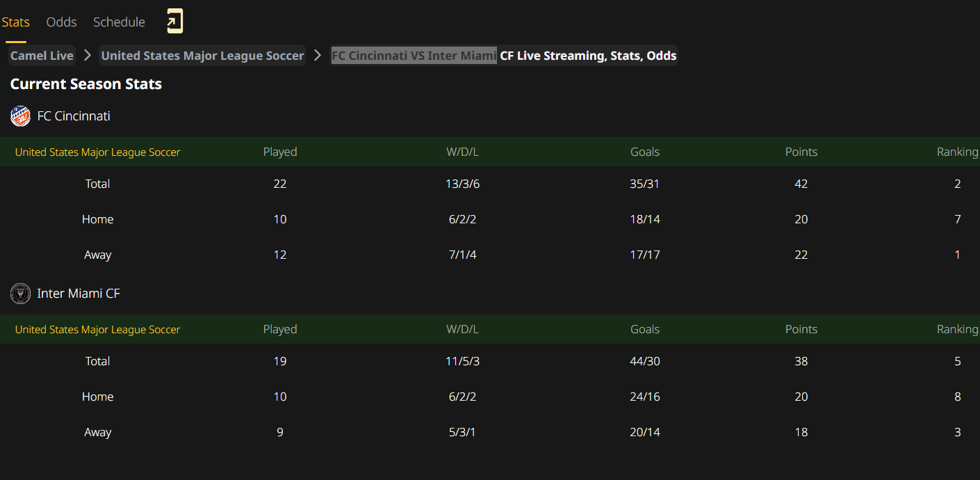Click league name in Inter Miami table header
Screen dimensions: 980x480
97,330
